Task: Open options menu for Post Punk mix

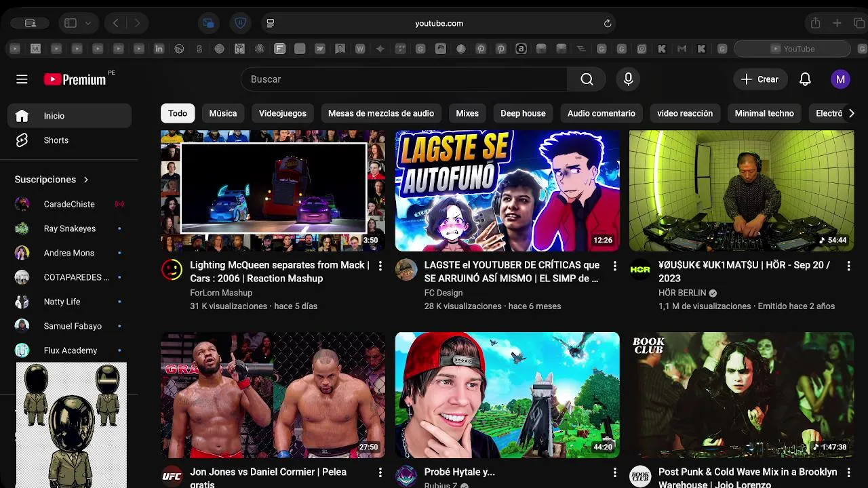Action: pyautogui.click(x=848, y=472)
